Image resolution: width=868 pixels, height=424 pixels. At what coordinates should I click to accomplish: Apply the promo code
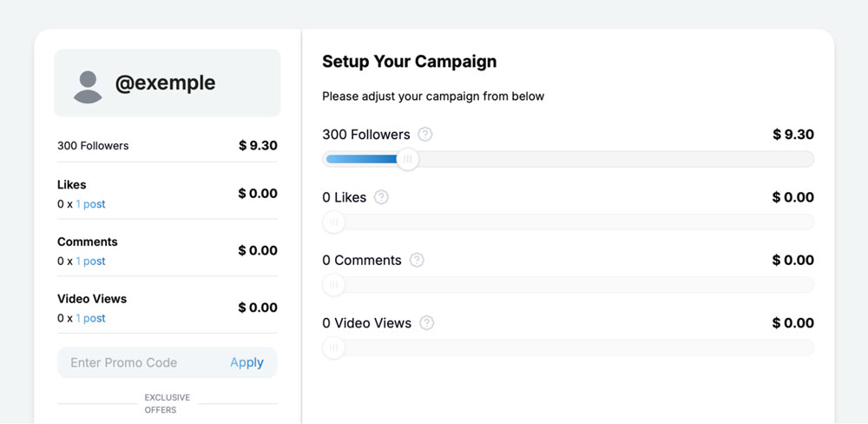247,363
